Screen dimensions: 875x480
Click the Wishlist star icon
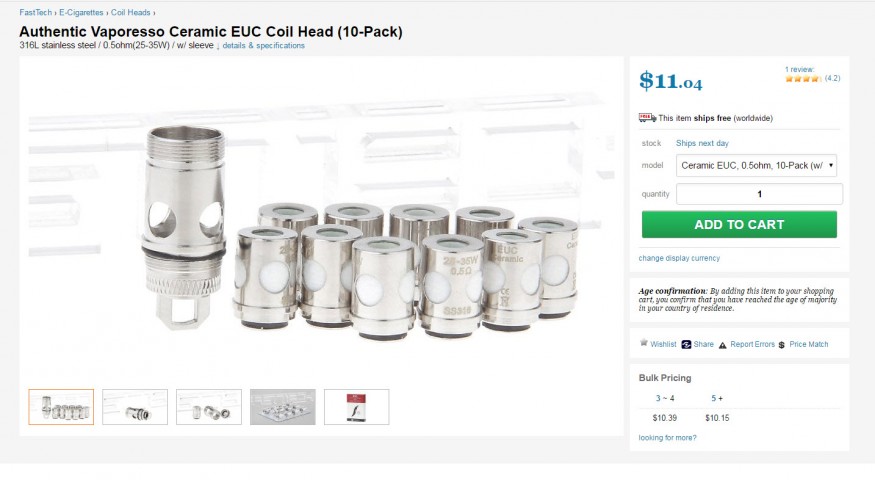coord(644,344)
